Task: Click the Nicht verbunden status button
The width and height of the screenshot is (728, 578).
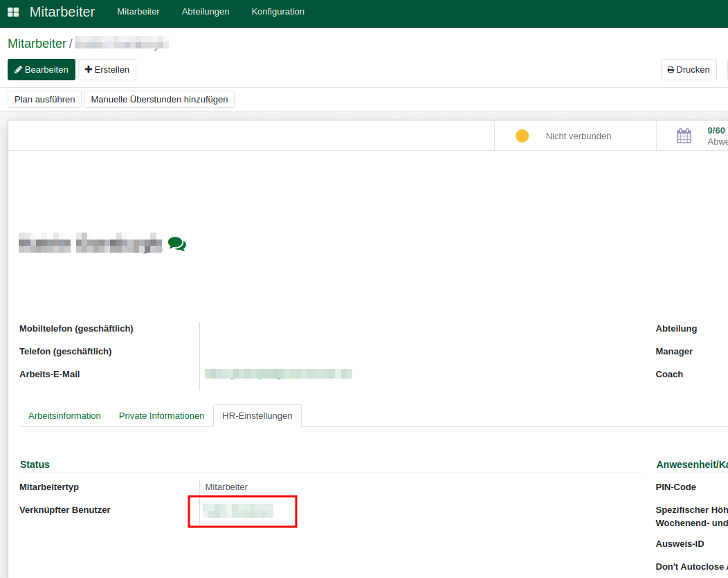Action: 575,136
